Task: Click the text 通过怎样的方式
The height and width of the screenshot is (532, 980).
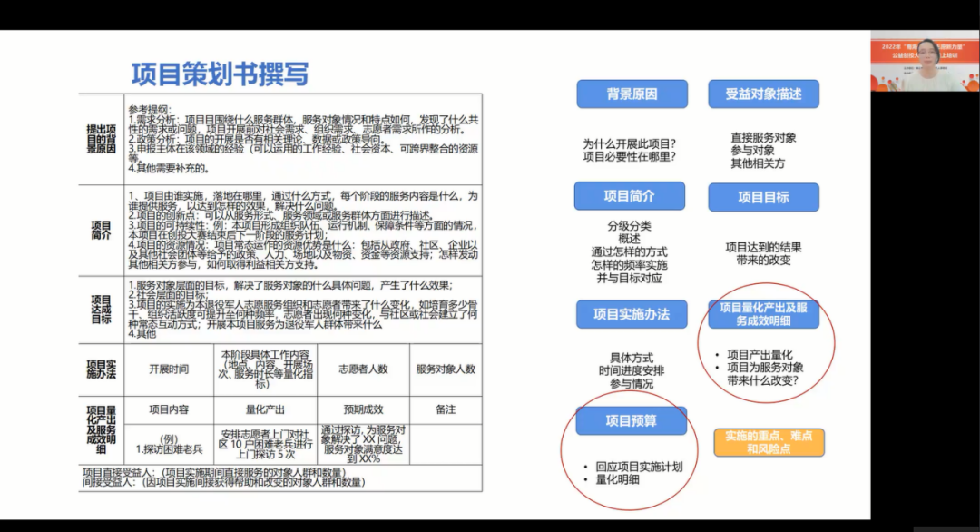Action: pyautogui.click(x=630, y=252)
